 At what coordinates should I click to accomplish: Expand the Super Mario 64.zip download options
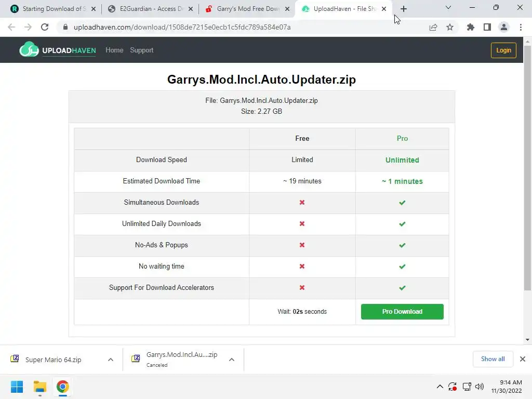(111, 360)
